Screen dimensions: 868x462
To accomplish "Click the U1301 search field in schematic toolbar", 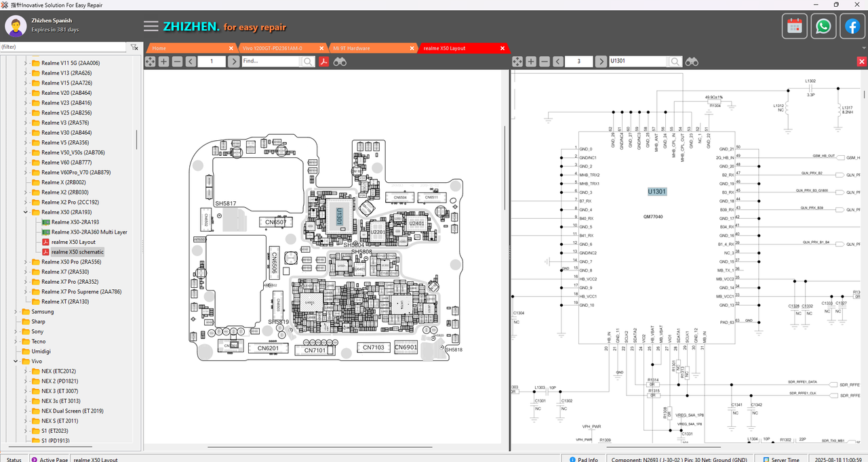I will tap(638, 62).
